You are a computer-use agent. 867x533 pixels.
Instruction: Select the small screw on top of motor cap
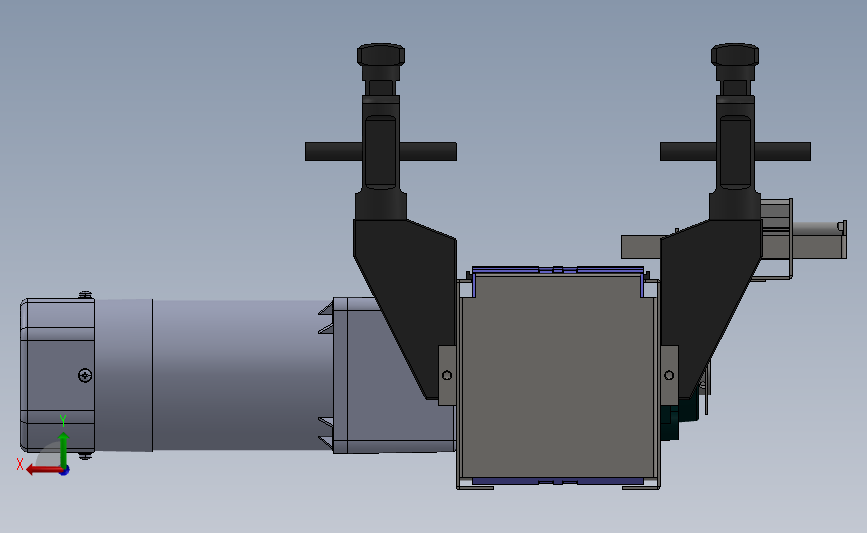click(x=85, y=295)
